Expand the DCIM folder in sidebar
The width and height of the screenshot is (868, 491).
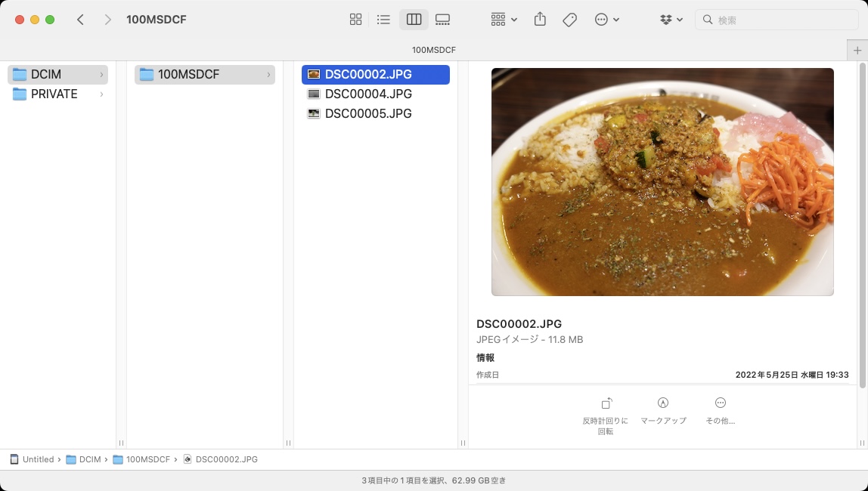(101, 74)
